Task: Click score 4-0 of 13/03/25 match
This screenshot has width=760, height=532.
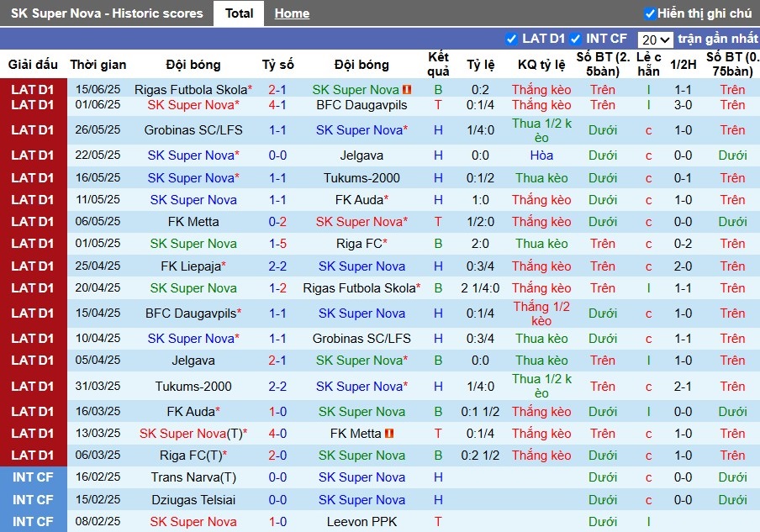Action: pyautogui.click(x=277, y=433)
